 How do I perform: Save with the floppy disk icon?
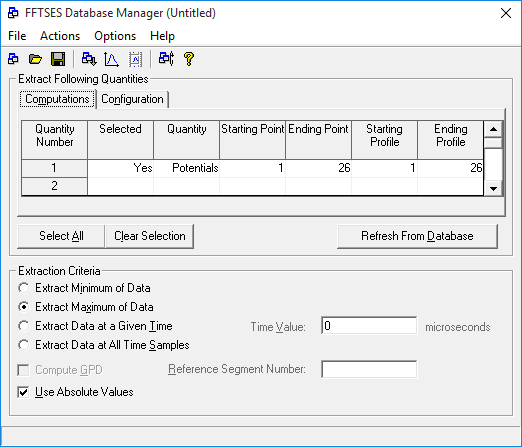point(58,59)
